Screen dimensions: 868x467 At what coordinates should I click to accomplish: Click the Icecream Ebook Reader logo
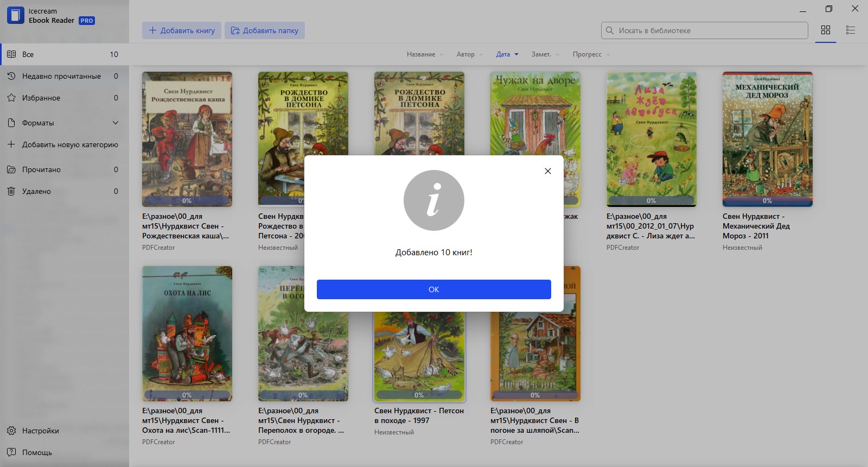pyautogui.click(x=16, y=16)
